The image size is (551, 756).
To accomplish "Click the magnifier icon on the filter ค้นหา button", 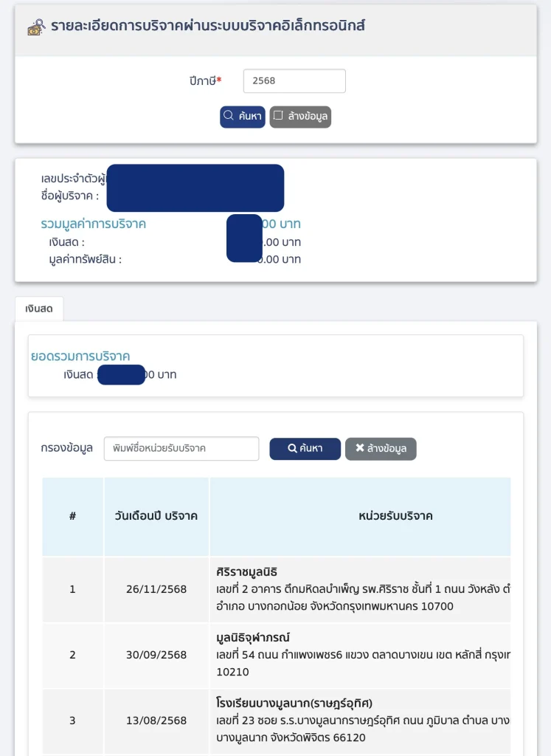I will 292,448.
